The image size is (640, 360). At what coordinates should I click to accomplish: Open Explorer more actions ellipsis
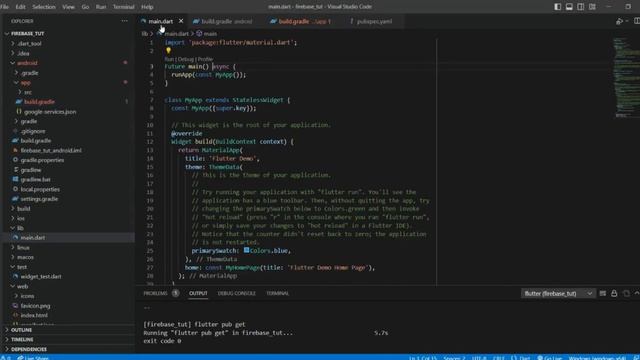(124, 21)
